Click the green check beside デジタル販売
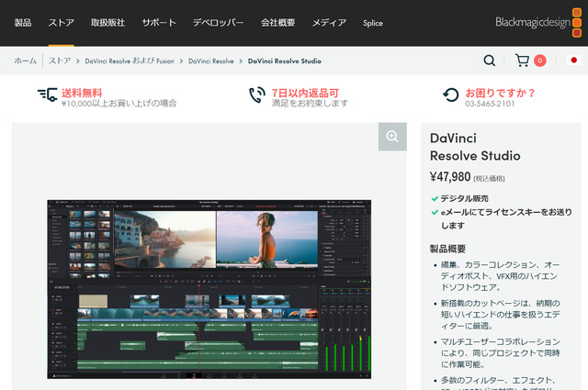The height and width of the screenshot is (390, 588). tap(435, 198)
